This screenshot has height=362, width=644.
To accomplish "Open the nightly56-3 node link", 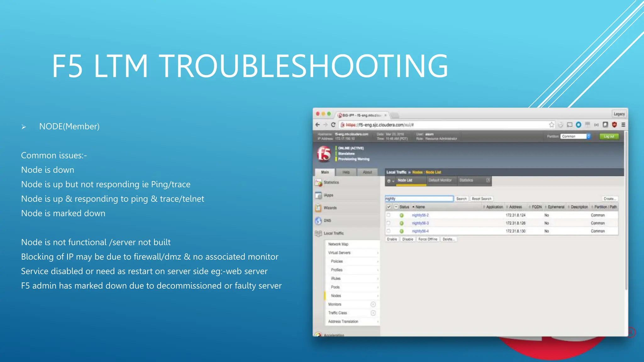I will [420, 223].
